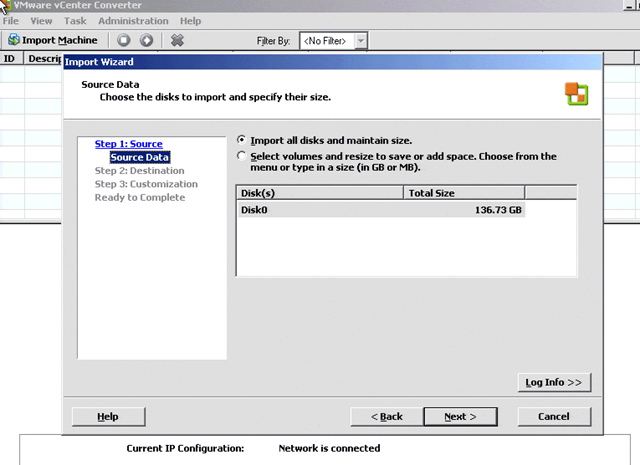Screen dimensions: 640x465
Task: Click the stop task toolbar icon
Action: tap(124, 40)
